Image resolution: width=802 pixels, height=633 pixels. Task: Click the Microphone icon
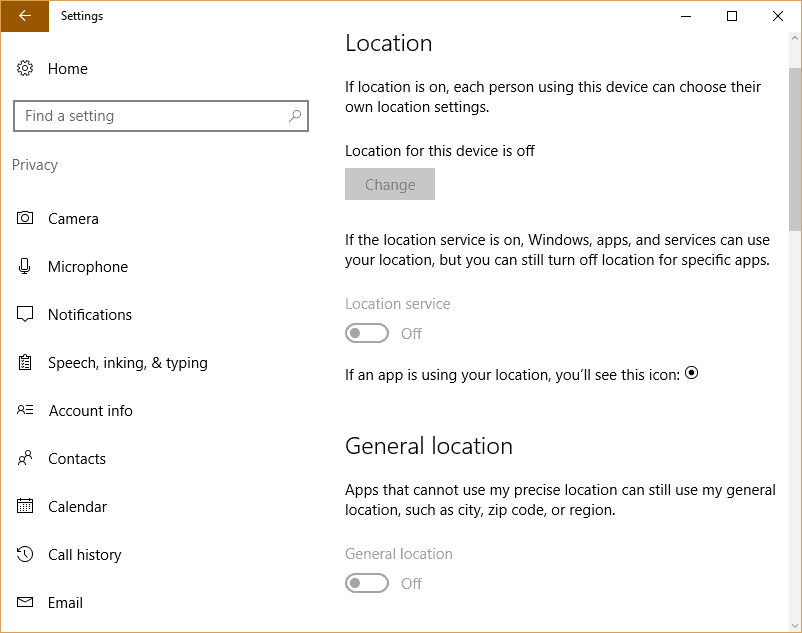(24, 266)
